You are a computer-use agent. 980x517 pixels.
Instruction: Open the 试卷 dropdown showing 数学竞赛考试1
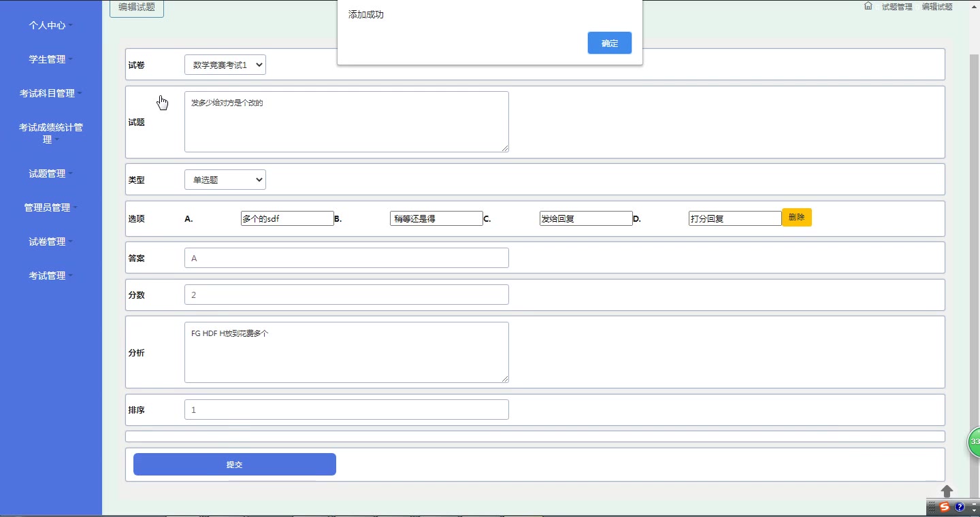coord(225,65)
